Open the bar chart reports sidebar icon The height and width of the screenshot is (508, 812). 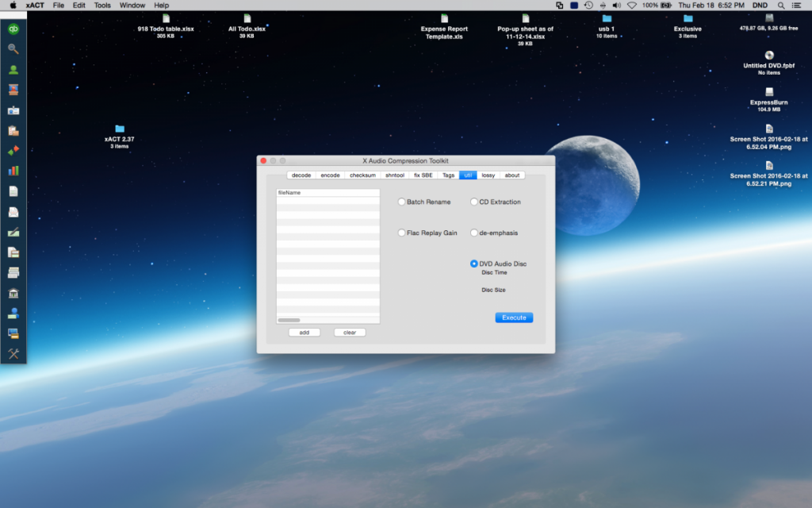pyautogui.click(x=13, y=171)
